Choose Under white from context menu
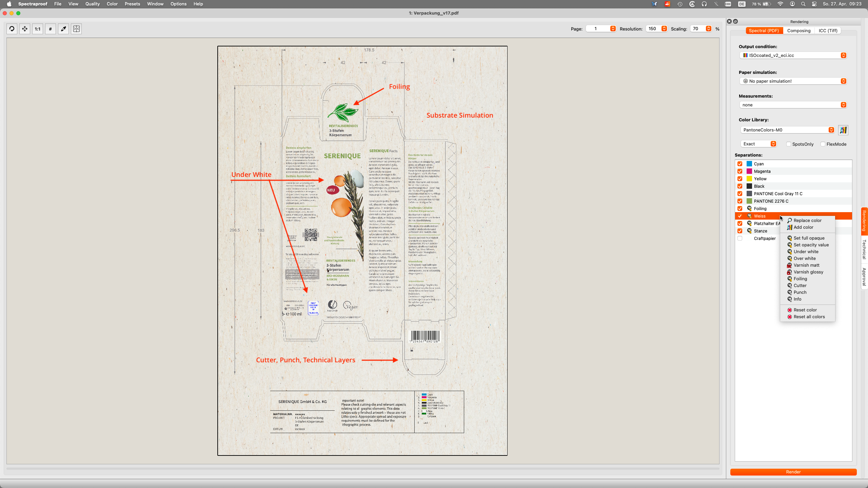This screenshot has width=868, height=488. [x=806, y=251]
